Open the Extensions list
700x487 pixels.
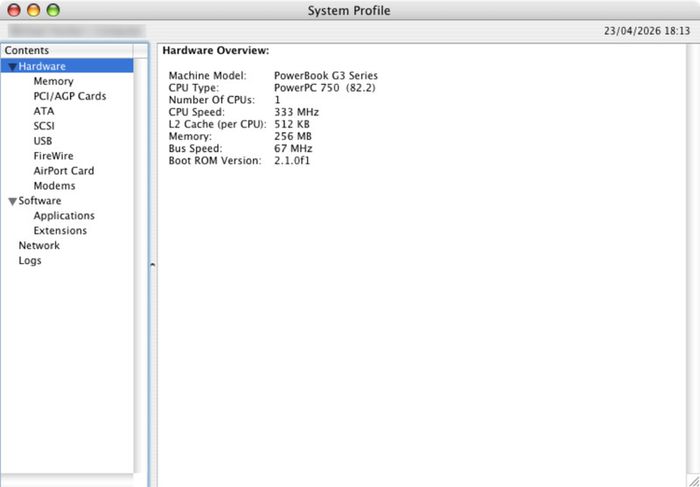tap(60, 231)
